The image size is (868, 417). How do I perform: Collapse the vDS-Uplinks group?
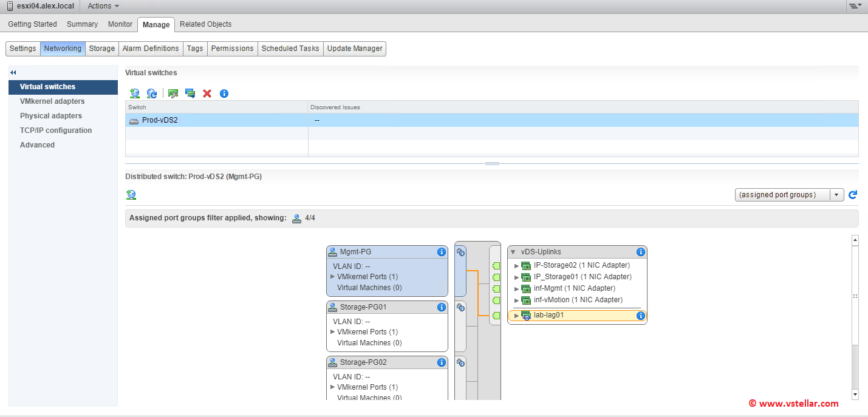tap(513, 252)
